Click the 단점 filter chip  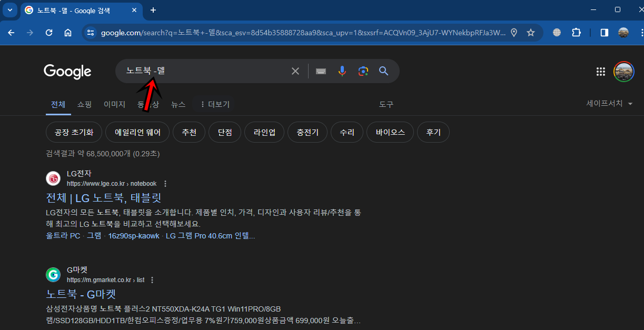coord(225,132)
